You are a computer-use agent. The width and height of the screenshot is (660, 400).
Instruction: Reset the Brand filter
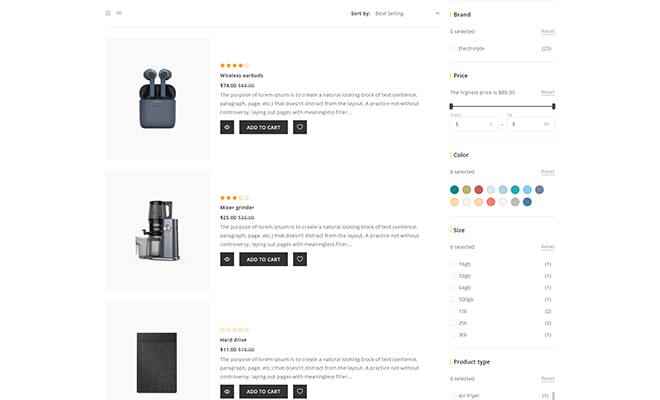(x=547, y=31)
